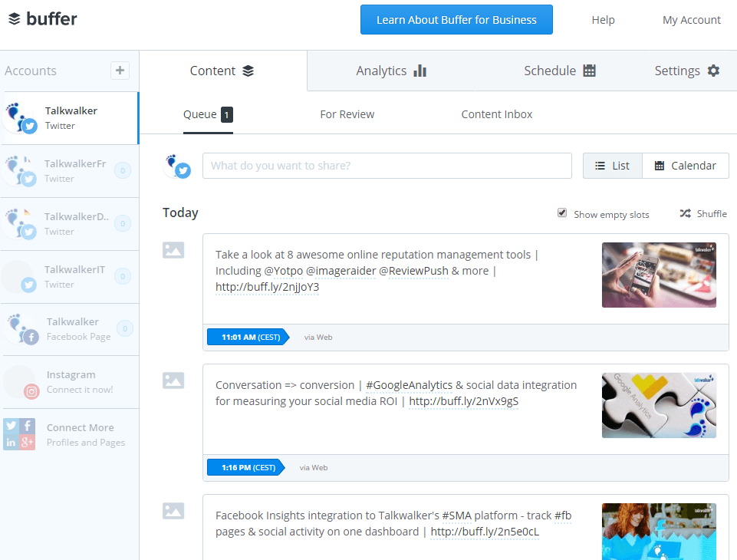Screen dimensions: 737x560
Task: Click the Buffer logo icon
Action: [x=15, y=19]
